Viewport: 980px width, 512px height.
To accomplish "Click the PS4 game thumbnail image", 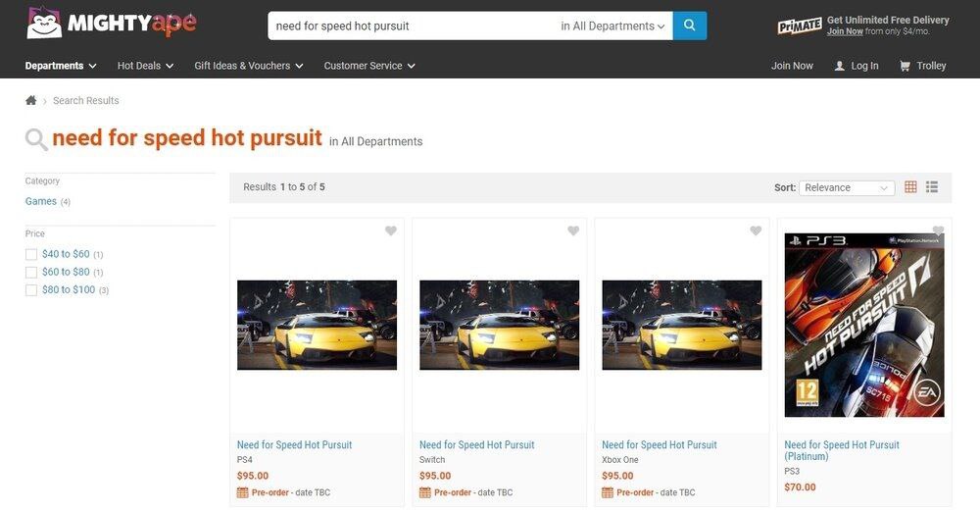I will (317, 325).
